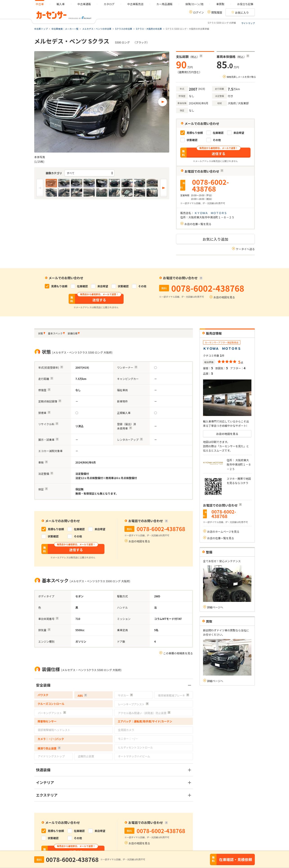This screenshot has width=289, height=868.
Task: Click the ログイン link icon
Action: [x=190, y=12]
